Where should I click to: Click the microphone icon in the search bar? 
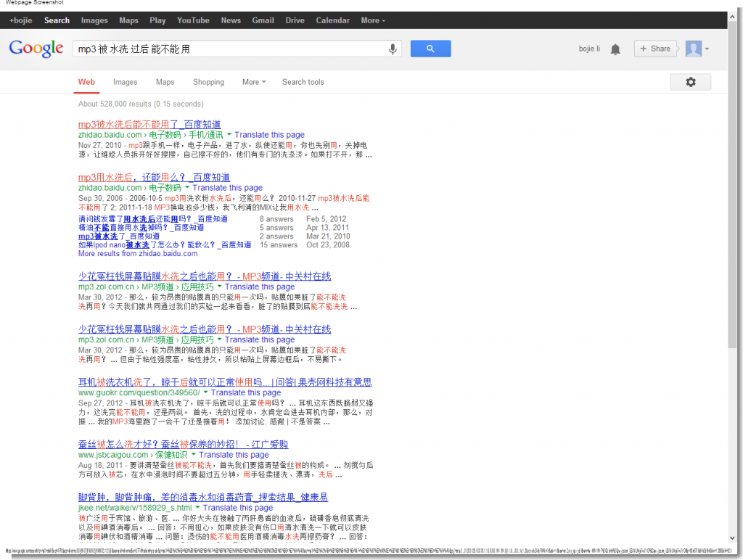392,49
